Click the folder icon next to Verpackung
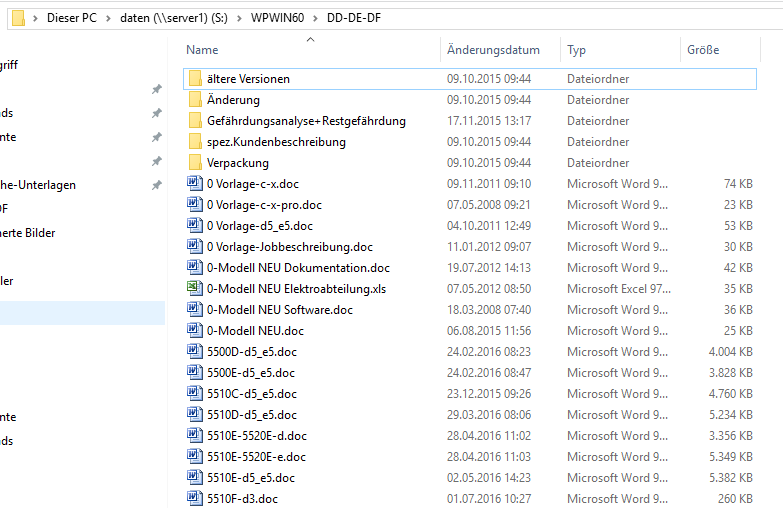 (x=194, y=163)
